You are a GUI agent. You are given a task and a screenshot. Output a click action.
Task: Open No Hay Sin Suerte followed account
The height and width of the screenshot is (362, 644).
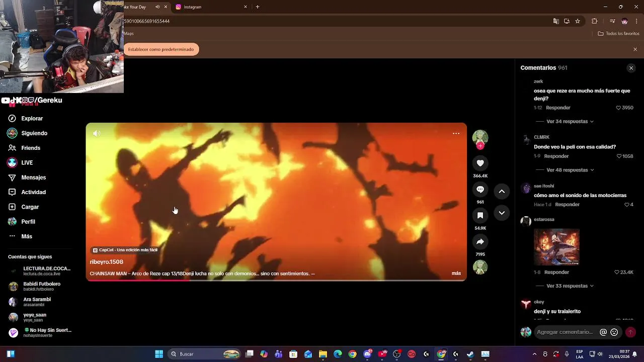40,333
